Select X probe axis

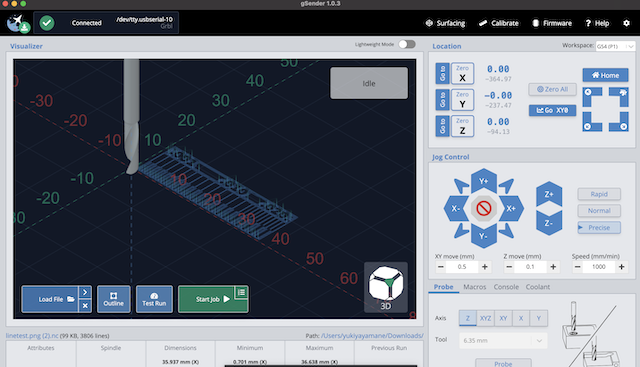521,318
